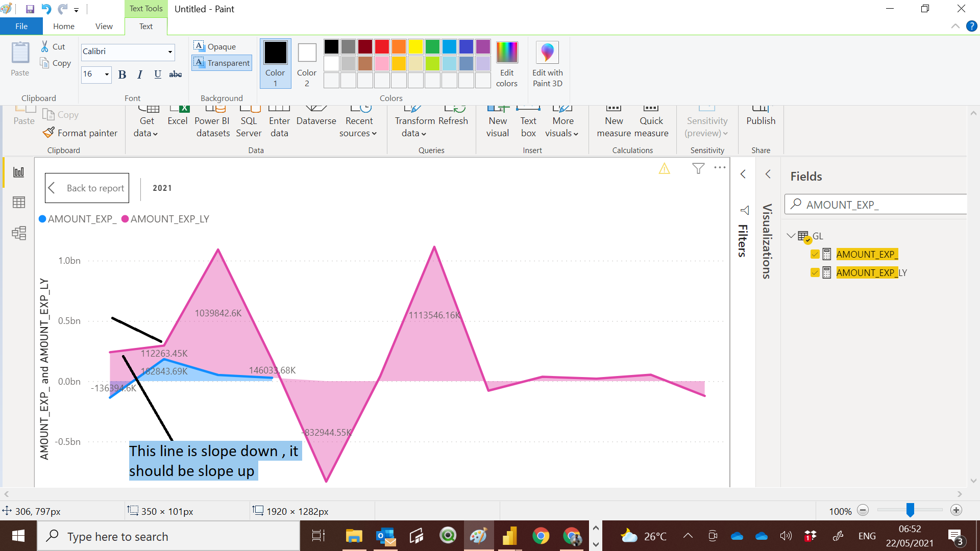Switch to the Home tab
This screenshot has height=551, width=980.
coord(64,26)
